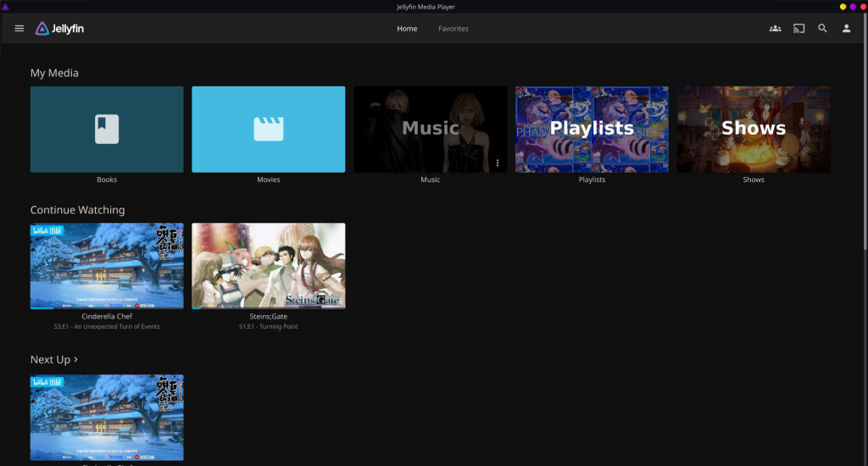Screen dimensions: 868x466
Task: Open the search magnifier icon
Action: [822, 29]
